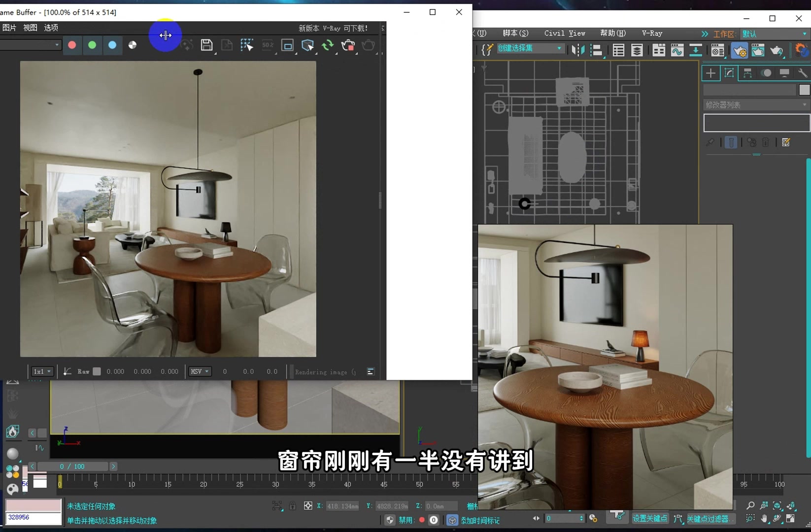Open the V-Ray menu in the menu bar
811x532 pixels.
click(x=652, y=33)
